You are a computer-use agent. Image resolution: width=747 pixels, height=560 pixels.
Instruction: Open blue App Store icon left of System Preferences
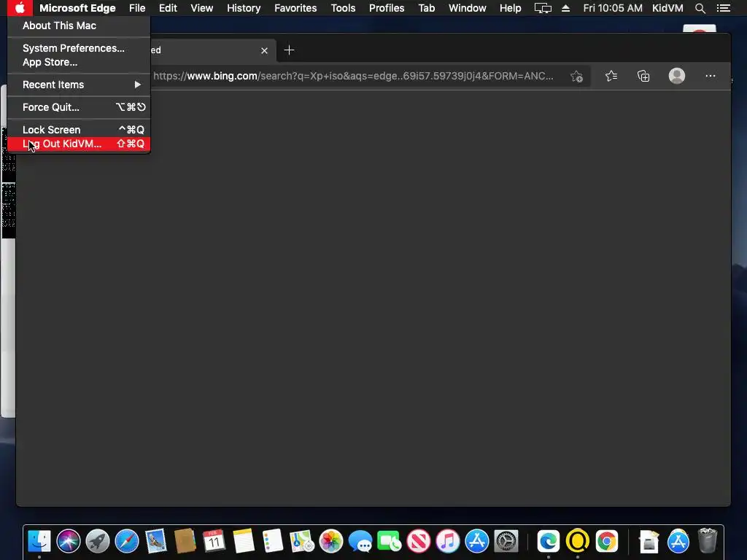(x=477, y=541)
